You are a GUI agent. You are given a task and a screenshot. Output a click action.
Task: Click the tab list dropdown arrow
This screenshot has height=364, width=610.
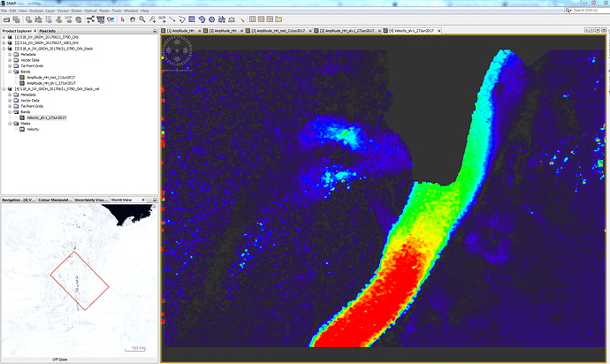coord(598,30)
